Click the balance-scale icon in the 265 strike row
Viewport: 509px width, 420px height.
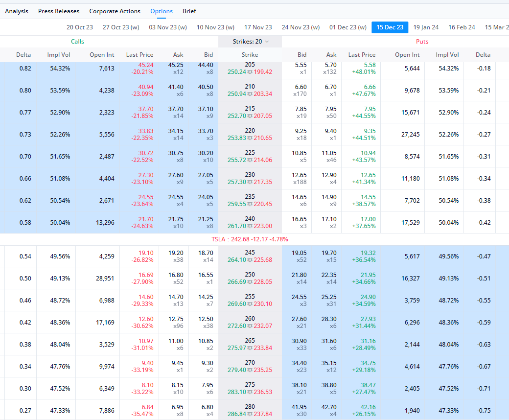(x=250, y=348)
